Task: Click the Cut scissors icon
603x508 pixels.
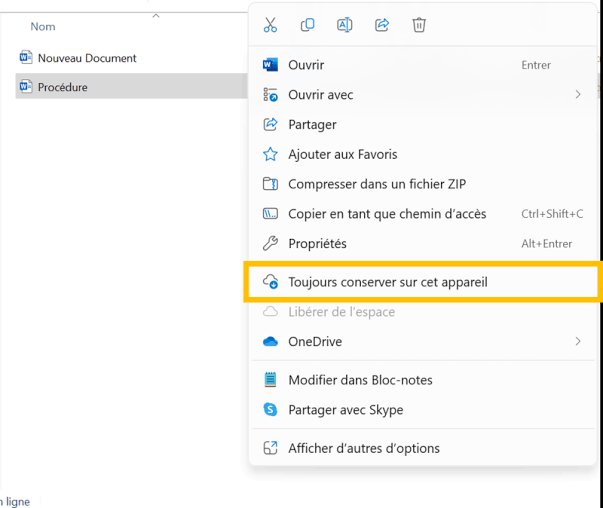Action: click(x=270, y=25)
